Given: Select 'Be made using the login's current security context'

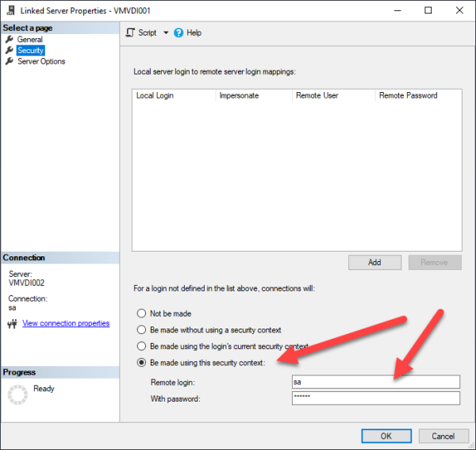Looking at the screenshot, I should [142, 347].
